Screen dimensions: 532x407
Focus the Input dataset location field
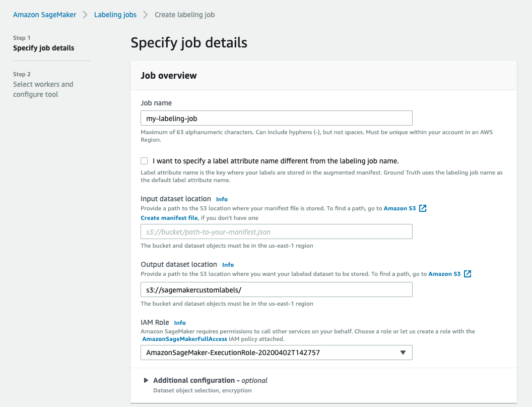tap(276, 232)
